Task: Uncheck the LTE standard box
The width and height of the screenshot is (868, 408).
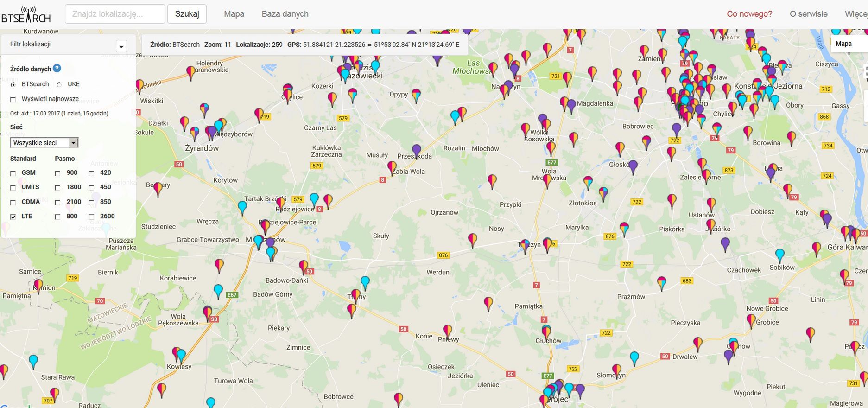Action: [13, 217]
